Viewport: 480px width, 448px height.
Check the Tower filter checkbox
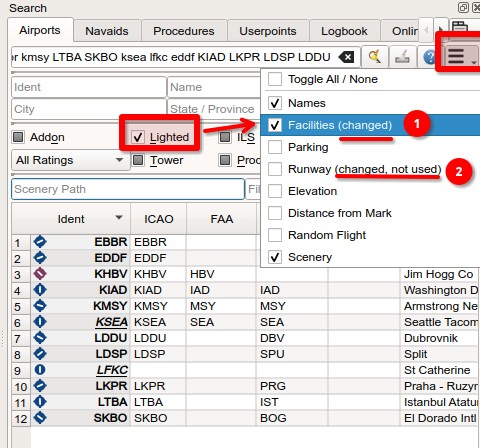138,160
